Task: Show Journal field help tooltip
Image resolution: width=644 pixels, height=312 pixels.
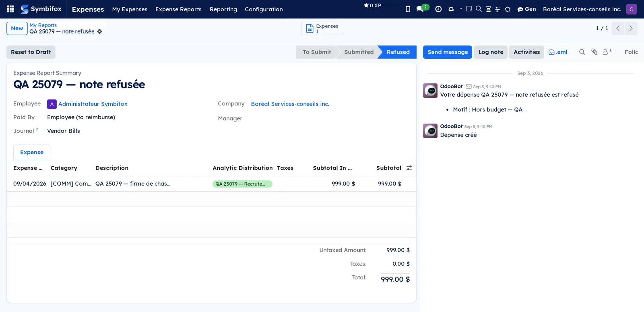Action: 37,129
